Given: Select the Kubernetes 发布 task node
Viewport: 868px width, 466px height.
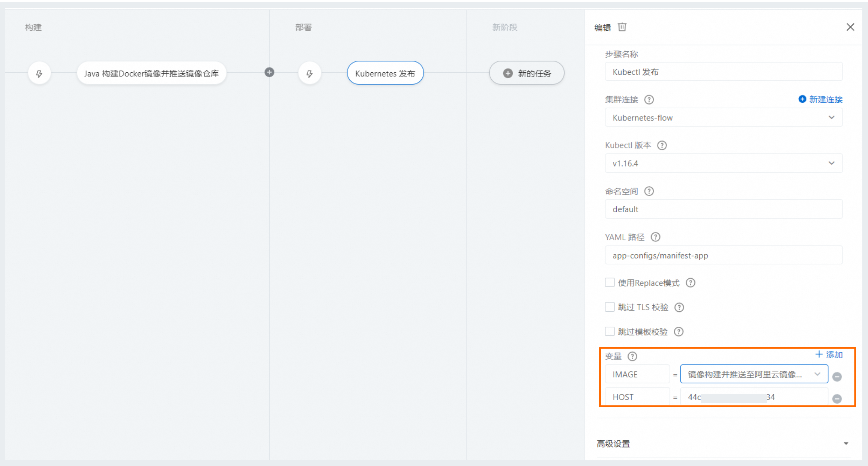Looking at the screenshot, I should [385, 73].
